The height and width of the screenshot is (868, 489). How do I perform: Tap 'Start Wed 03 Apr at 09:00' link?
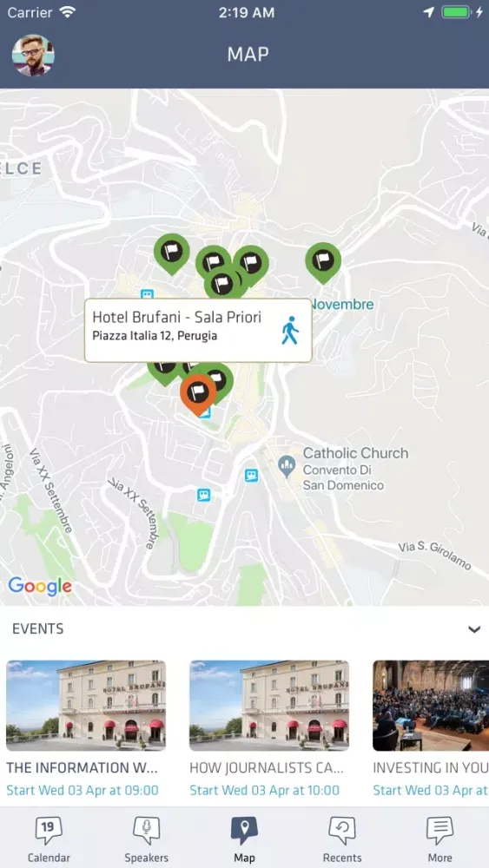(x=83, y=790)
